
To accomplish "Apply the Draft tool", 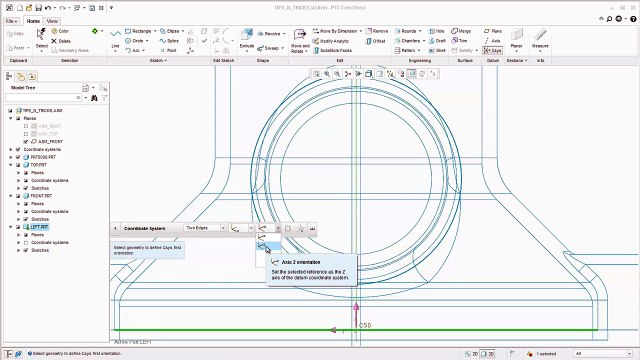I will (437, 41).
